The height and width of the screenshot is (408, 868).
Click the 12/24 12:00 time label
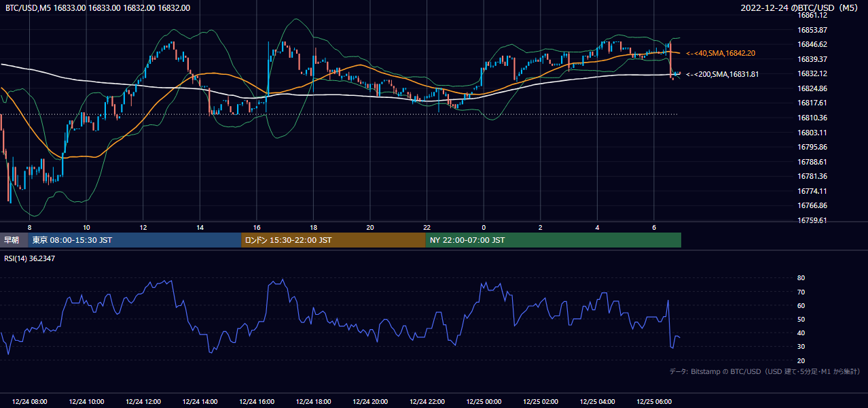(x=143, y=402)
